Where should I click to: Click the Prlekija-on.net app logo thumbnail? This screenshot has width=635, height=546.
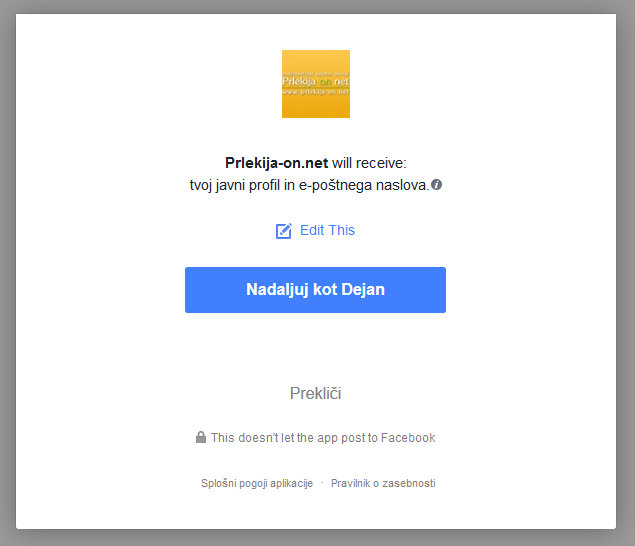point(316,84)
